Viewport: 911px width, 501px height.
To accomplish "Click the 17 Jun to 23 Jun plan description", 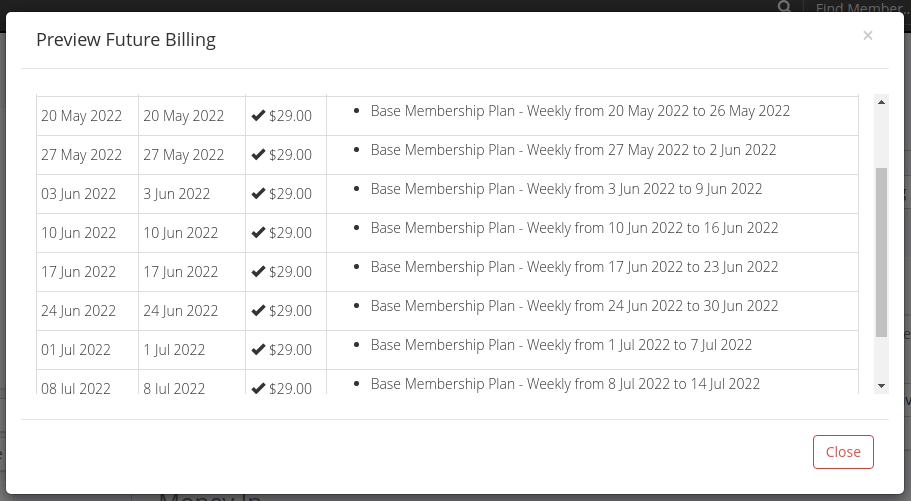I will (x=575, y=267).
